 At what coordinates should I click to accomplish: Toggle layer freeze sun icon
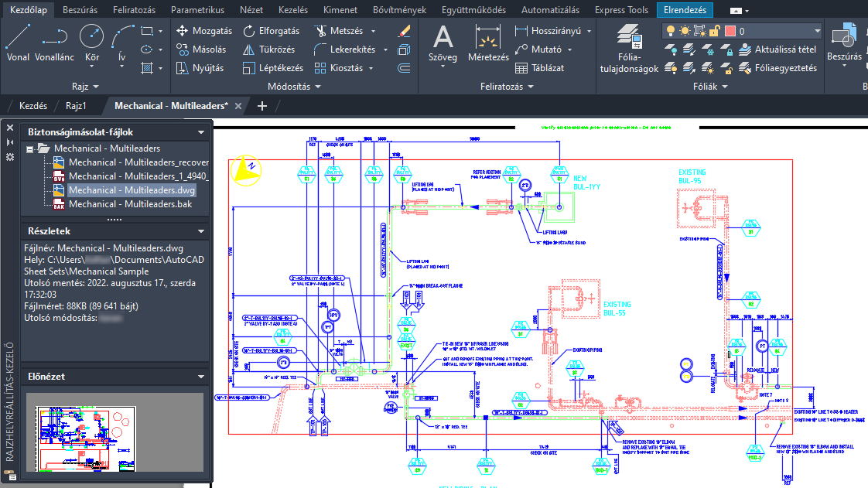pyautogui.click(x=685, y=31)
